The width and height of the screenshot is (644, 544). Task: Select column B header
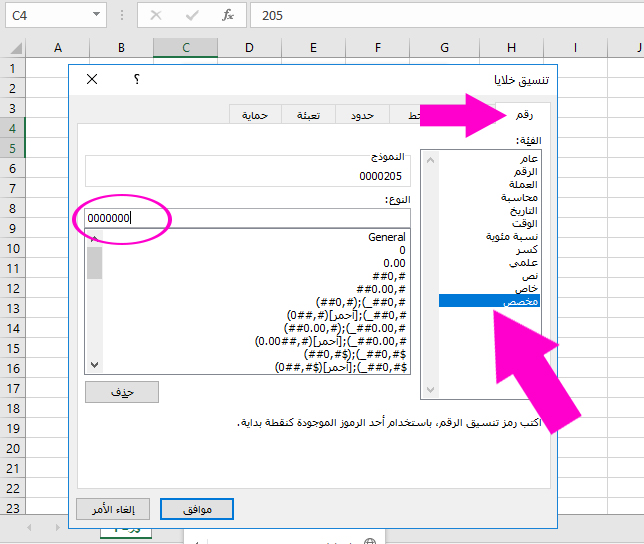pos(121,48)
